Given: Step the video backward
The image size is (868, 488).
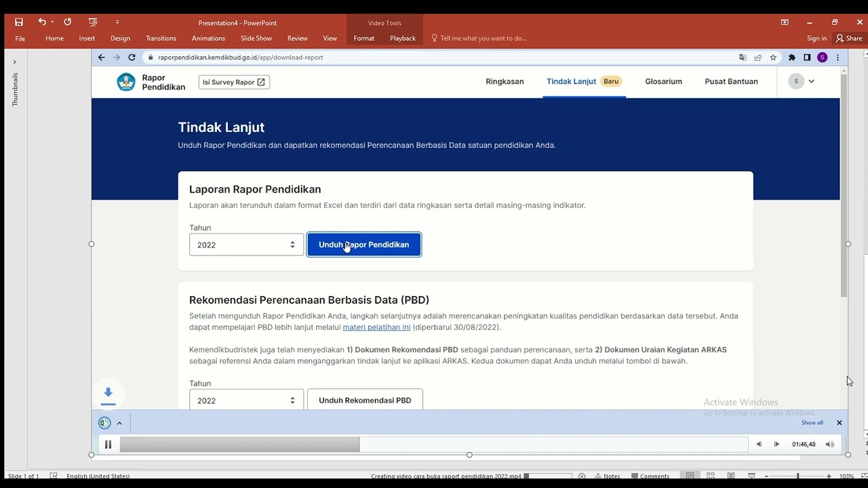Looking at the screenshot, I should (x=759, y=445).
